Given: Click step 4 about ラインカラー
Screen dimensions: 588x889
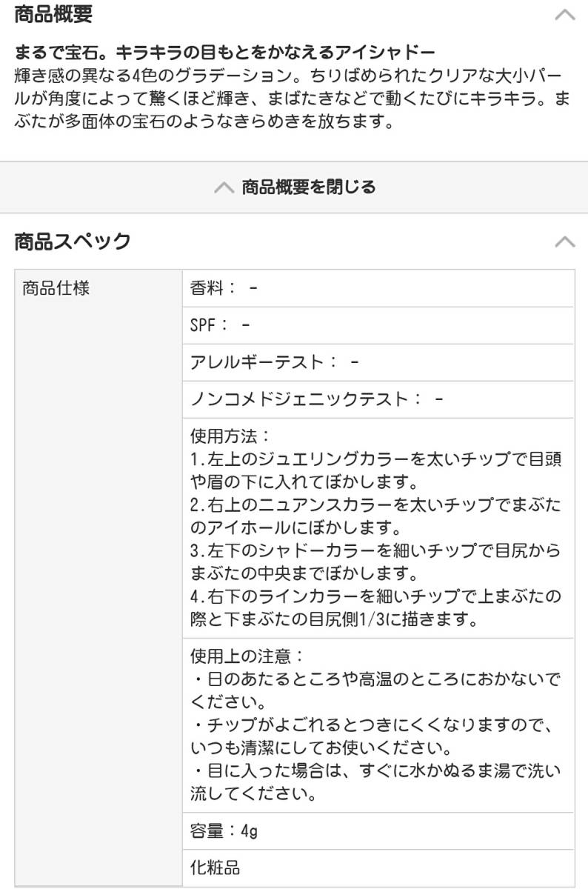Looking at the screenshot, I should [x=375, y=607].
